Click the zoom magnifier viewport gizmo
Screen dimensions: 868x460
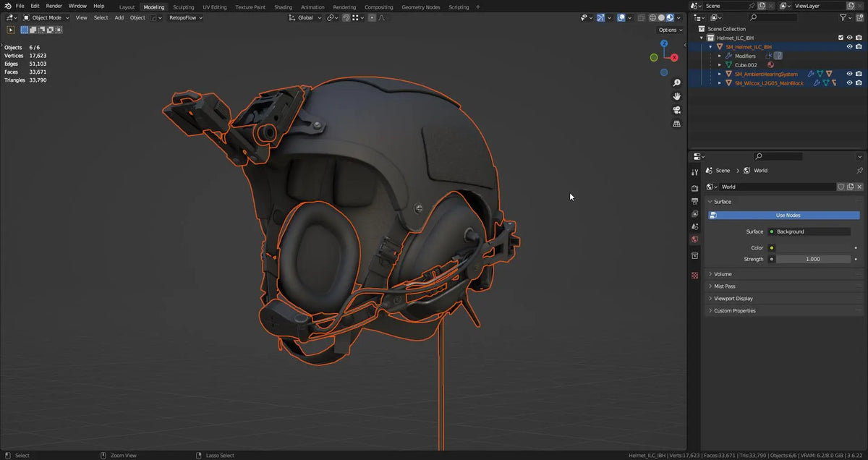[x=677, y=83]
